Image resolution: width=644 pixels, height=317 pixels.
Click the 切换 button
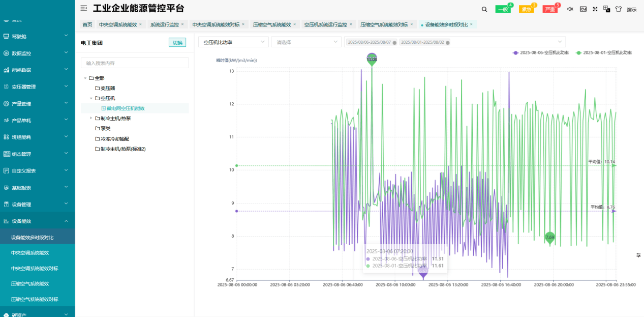(177, 43)
